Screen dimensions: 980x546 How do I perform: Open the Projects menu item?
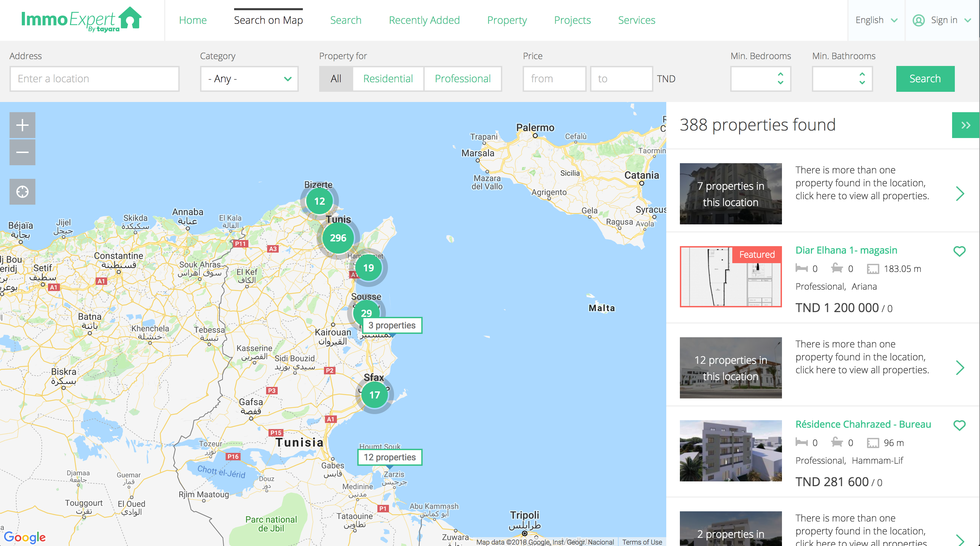pyautogui.click(x=572, y=20)
